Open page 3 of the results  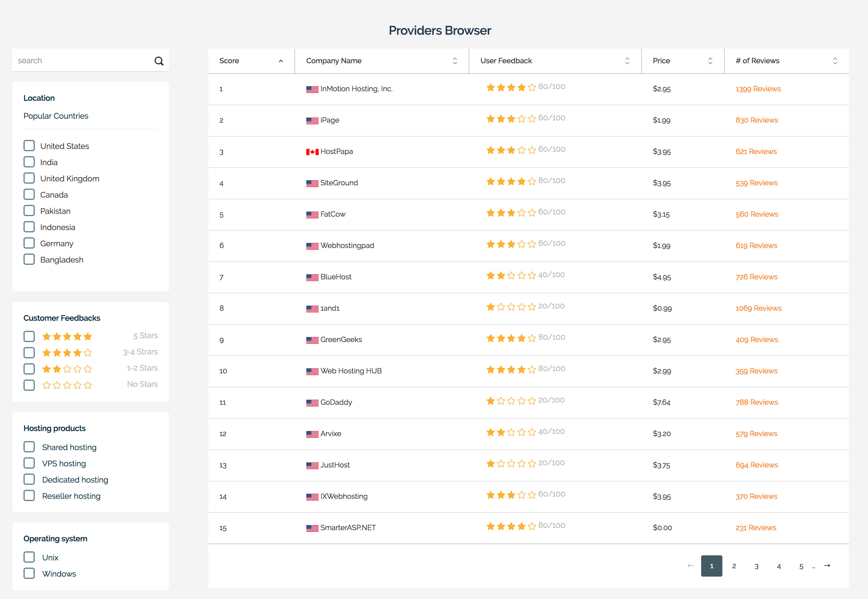coord(757,566)
